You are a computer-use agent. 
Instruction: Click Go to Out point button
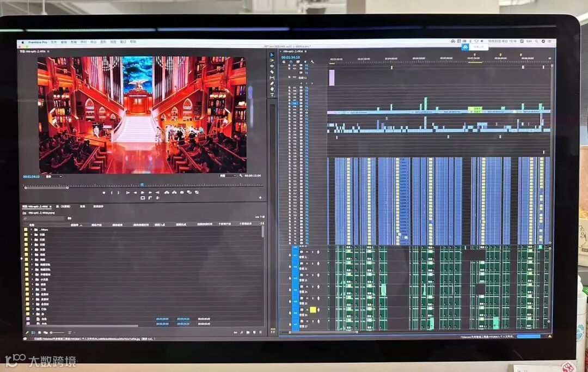[157, 192]
